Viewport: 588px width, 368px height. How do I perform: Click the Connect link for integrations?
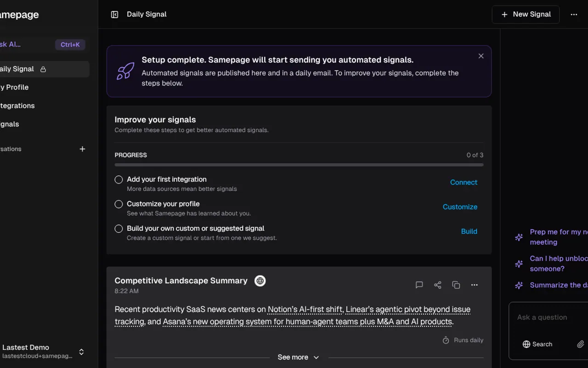point(464,183)
